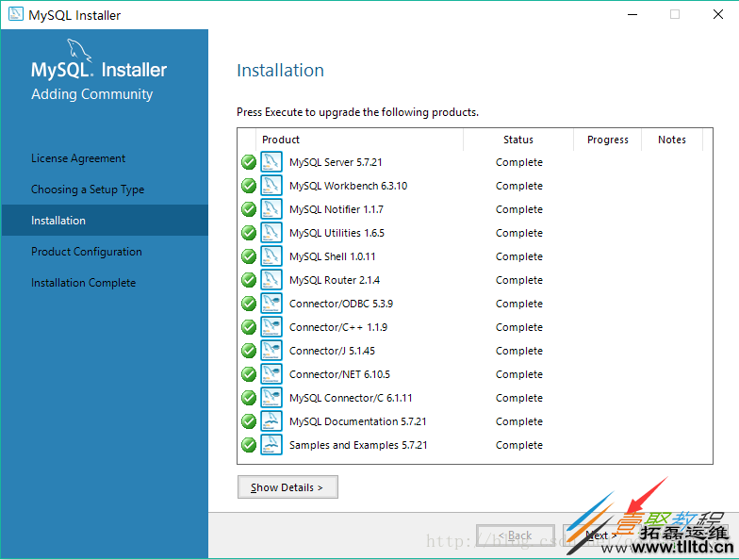Click green checkmark beside Connector/C++ 1.1.9
Image resolution: width=739 pixels, height=560 pixels.
(249, 327)
